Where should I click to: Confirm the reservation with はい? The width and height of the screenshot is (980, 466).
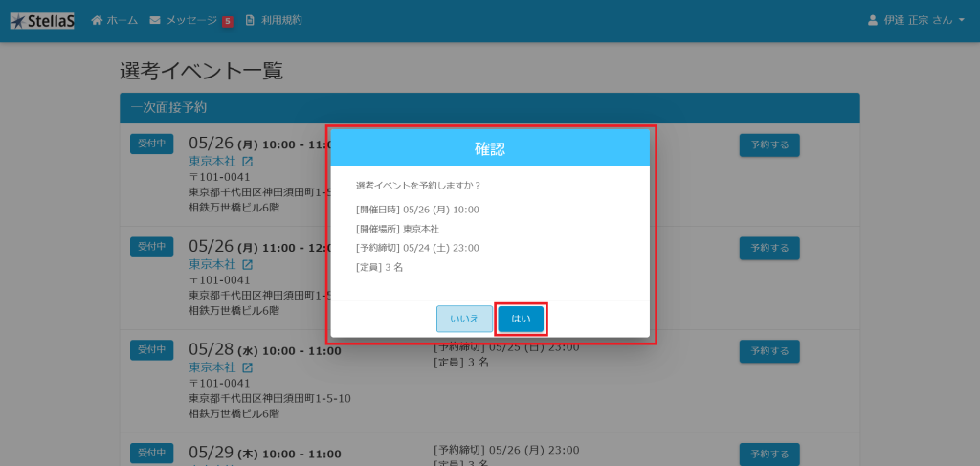pos(521,319)
